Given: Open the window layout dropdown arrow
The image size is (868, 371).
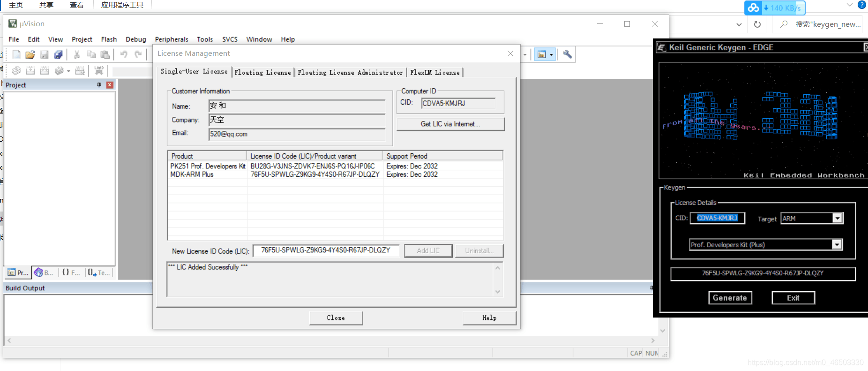Looking at the screenshot, I should 551,55.
